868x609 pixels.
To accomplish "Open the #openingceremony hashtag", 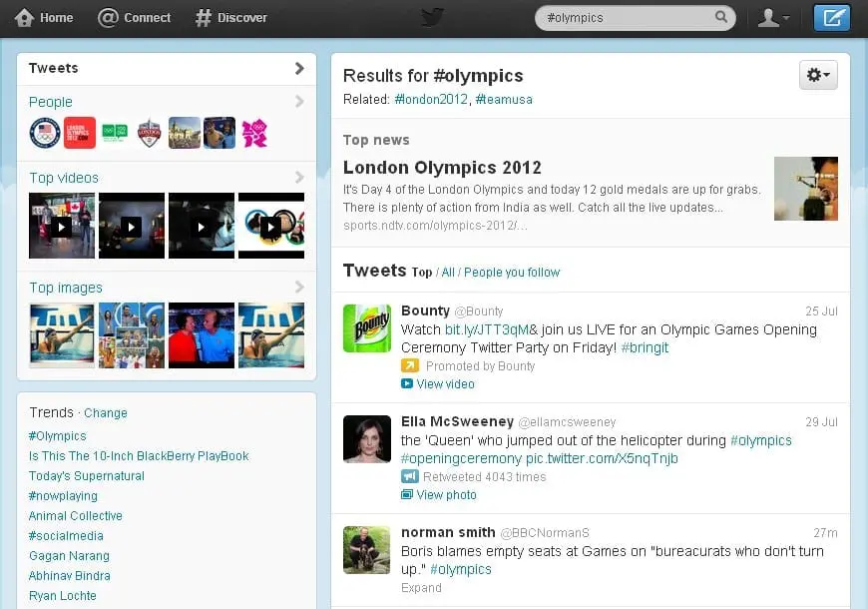I will 461,459.
